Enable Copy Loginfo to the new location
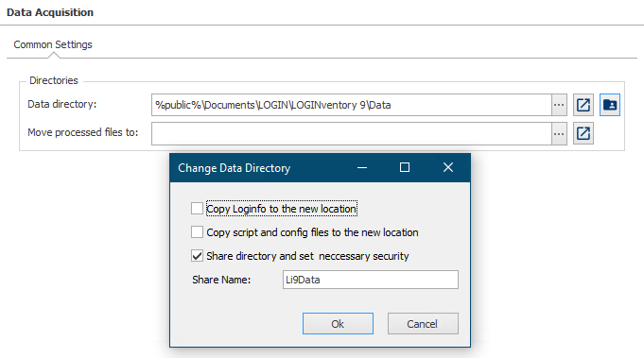Screen dimensions: 644x358 click(197, 209)
